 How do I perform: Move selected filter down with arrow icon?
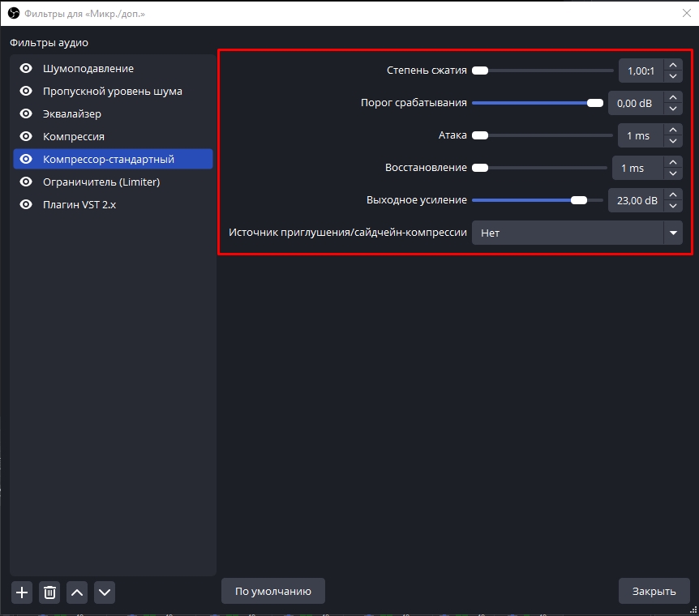point(105,592)
